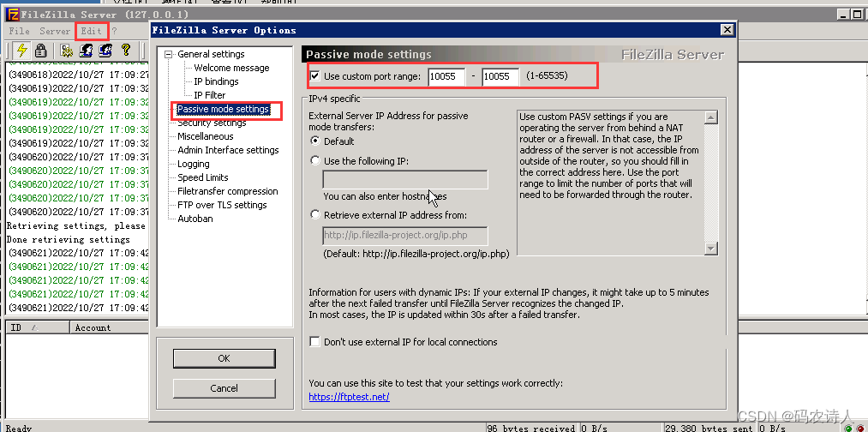Collapse the General settings tree node
This screenshot has width=868, height=432.
(169, 54)
